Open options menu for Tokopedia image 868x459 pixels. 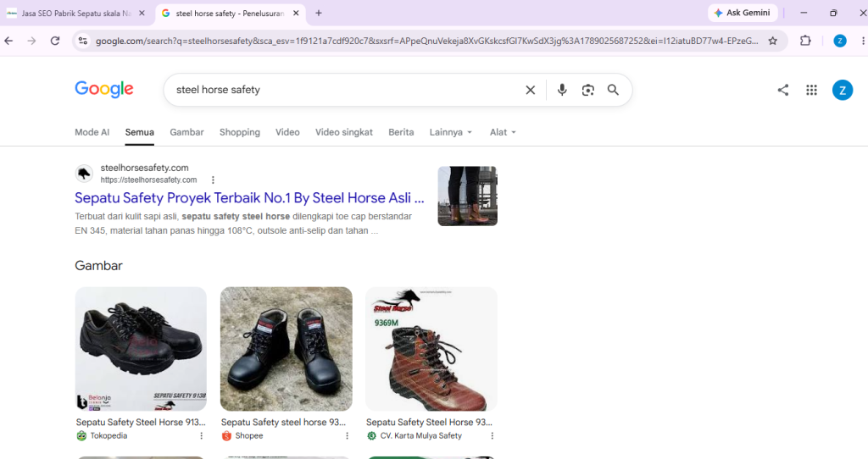[202, 436]
